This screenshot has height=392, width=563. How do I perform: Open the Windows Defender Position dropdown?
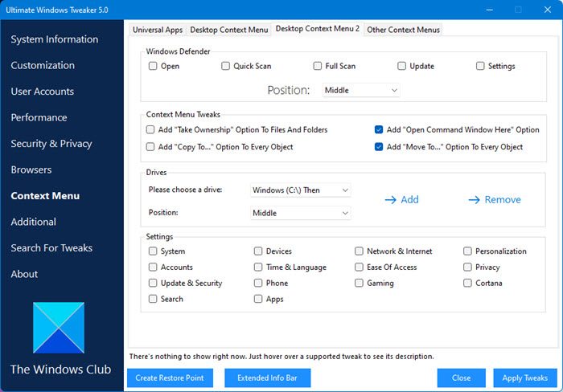pos(360,91)
